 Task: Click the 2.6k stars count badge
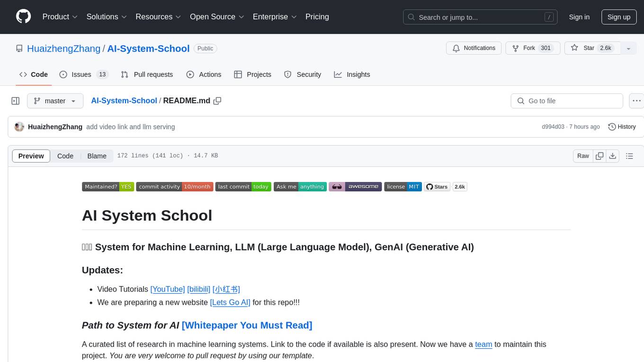click(460, 187)
